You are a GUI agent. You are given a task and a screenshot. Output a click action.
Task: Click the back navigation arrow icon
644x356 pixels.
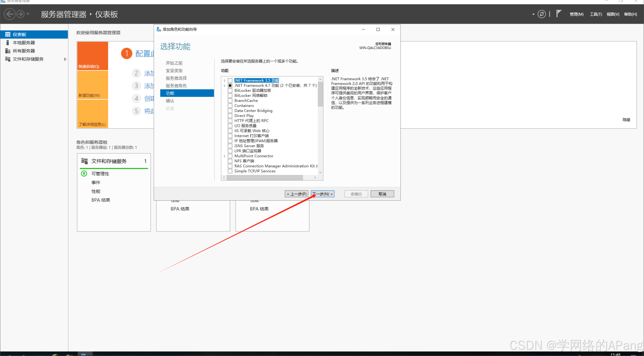pyautogui.click(x=10, y=14)
